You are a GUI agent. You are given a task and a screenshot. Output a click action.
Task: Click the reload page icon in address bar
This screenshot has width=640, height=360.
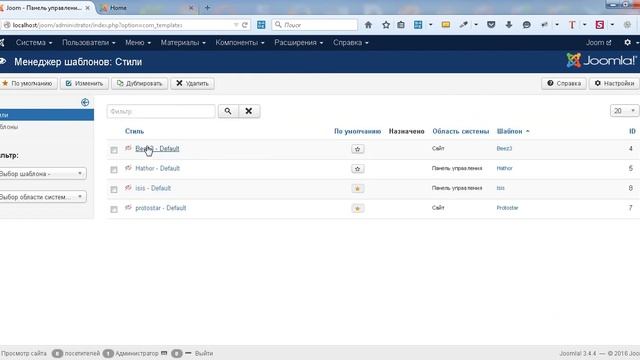tap(244, 25)
